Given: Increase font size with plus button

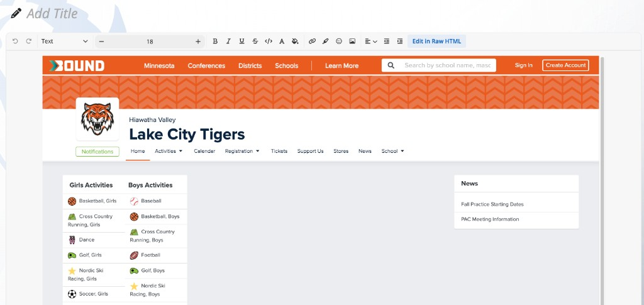Looking at the screenshot, I should point(198,42).
